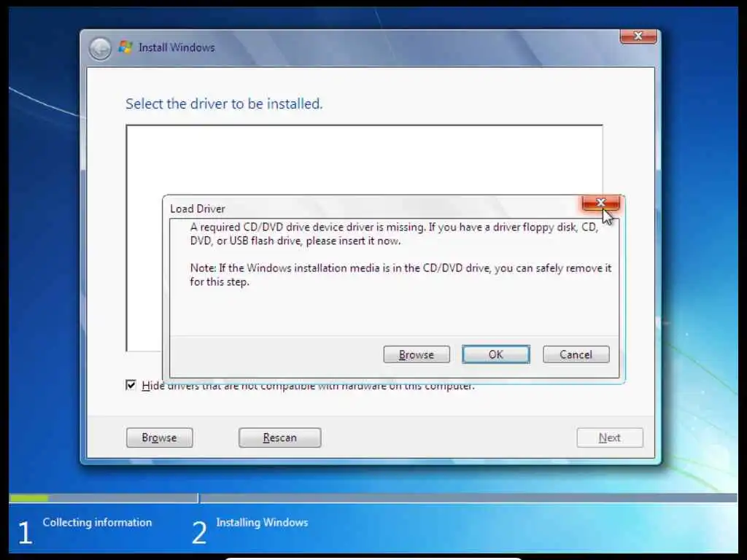747x560 pixels.
Task: Close the Load Driver dialog
Action: [x=600, y=203]
